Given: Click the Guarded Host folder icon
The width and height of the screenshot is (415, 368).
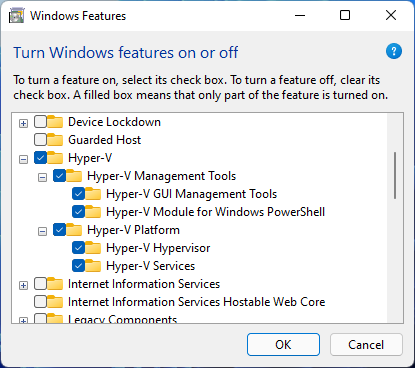Looking at the screenshot, I should coord(55,140).
